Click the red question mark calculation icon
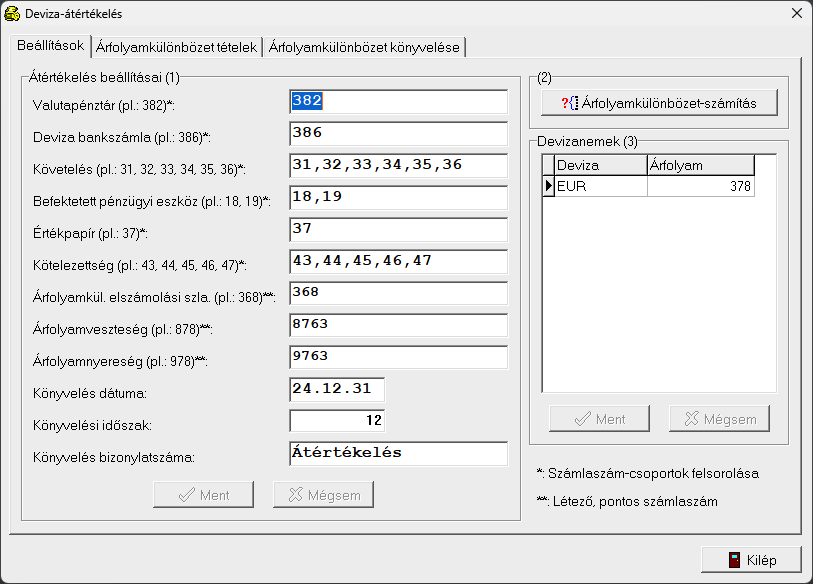This screenshot has width=813, height=584. pos(570,103)
